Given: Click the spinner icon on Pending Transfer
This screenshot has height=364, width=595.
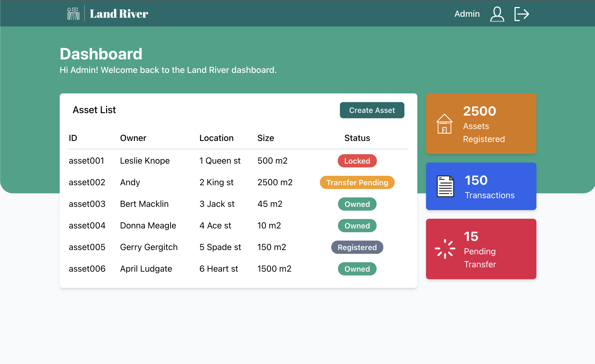Looking at the screenshot, I should coord(445,249).
